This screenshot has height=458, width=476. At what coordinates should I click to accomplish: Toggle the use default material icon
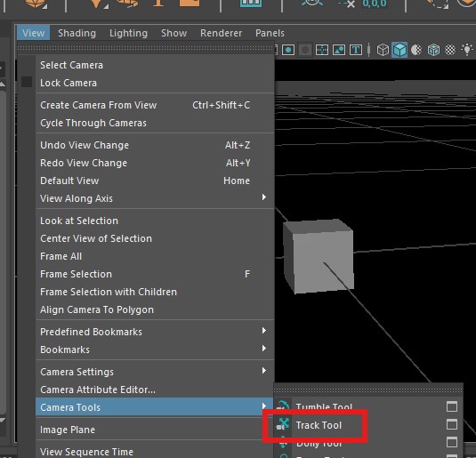click(416, 50)
